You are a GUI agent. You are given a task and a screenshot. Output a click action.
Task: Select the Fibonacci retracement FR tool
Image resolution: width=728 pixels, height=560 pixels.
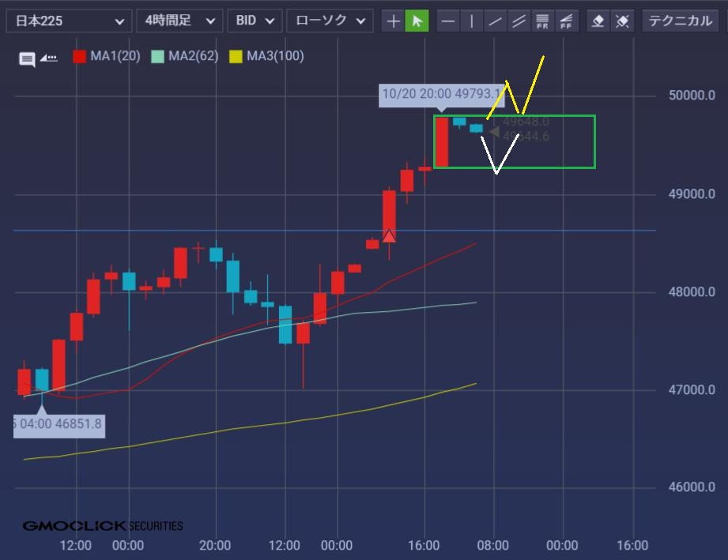542,21
